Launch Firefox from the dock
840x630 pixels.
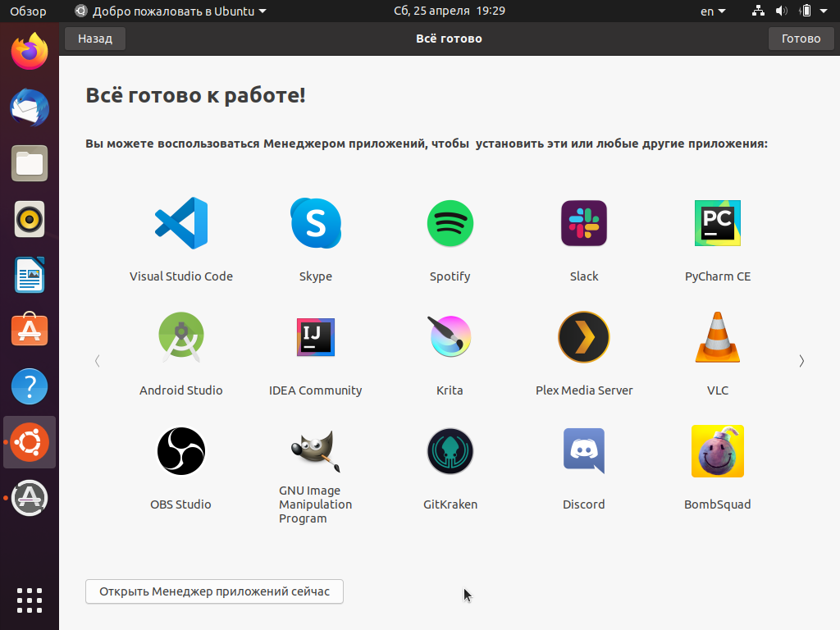click(30, 51)
